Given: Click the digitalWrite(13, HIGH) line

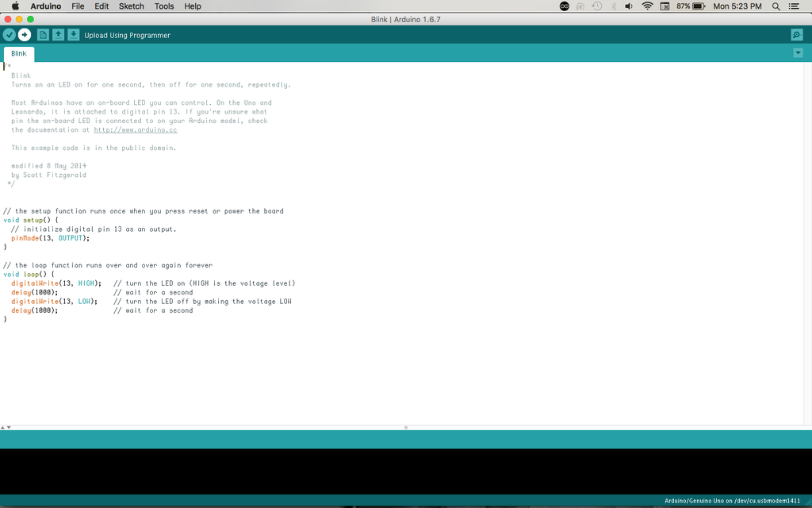Looking at the screenshot, I should pyautogui.click(x=56, y=283).
